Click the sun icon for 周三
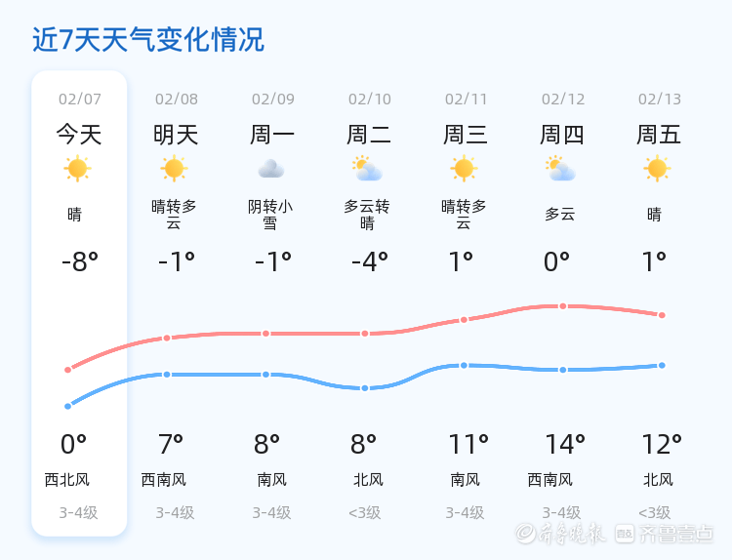The image size is (732, 560). tap(464, 169)
